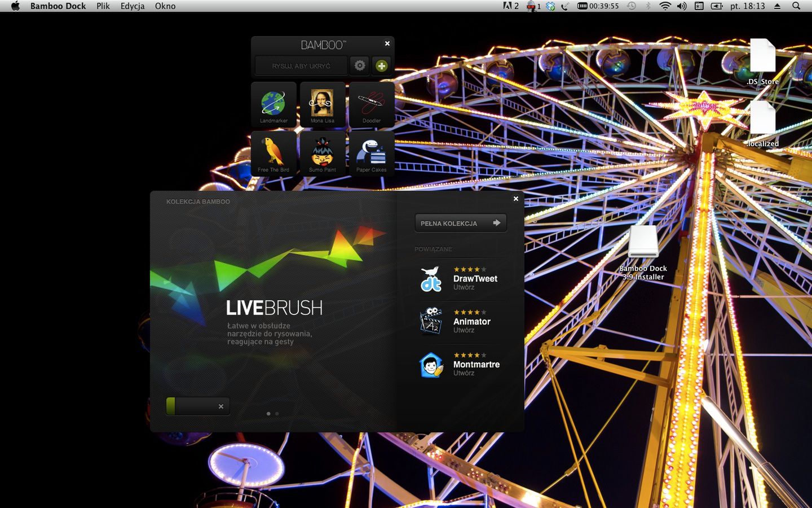Screen dimensions: 812x508
Task: Click the green plus add-apps button
Action: (382, 65)
